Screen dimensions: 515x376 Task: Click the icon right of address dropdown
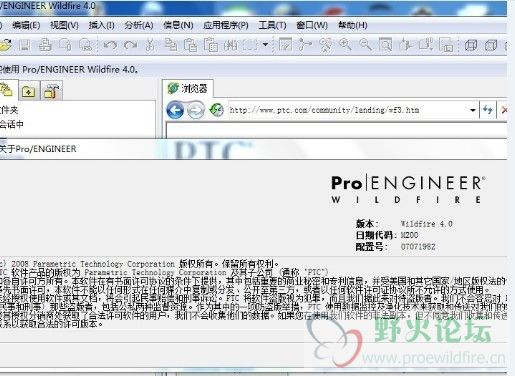point(488,110)
